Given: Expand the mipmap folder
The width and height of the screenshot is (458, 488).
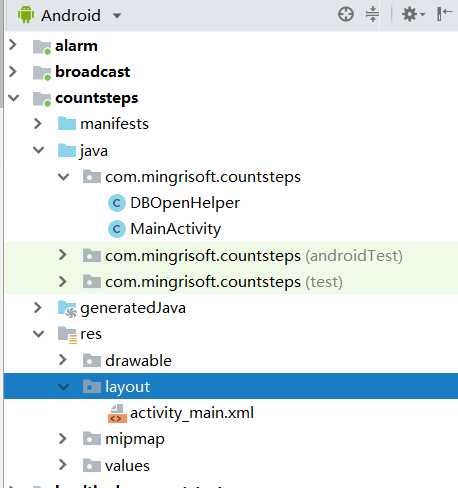Looking at the screenshot, I should pos(62,439).
